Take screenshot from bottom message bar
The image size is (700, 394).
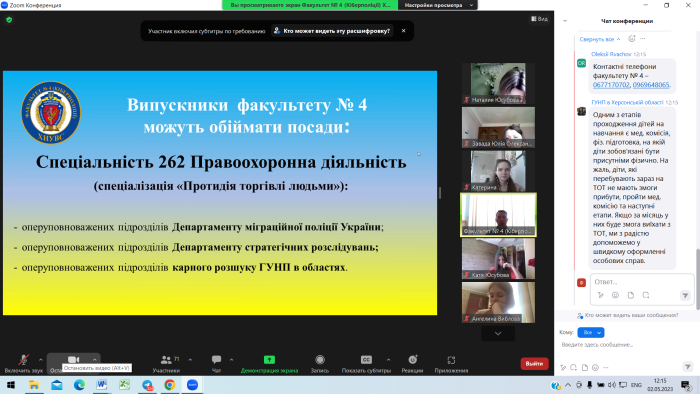coord(574,367)
